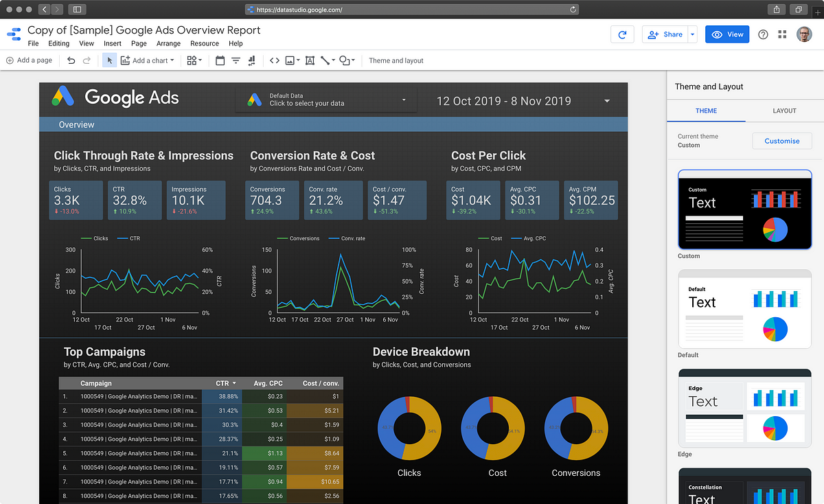Screen dimensions: 824x504
Task: Show all browser tabs icon
Action: pos(799,10)
